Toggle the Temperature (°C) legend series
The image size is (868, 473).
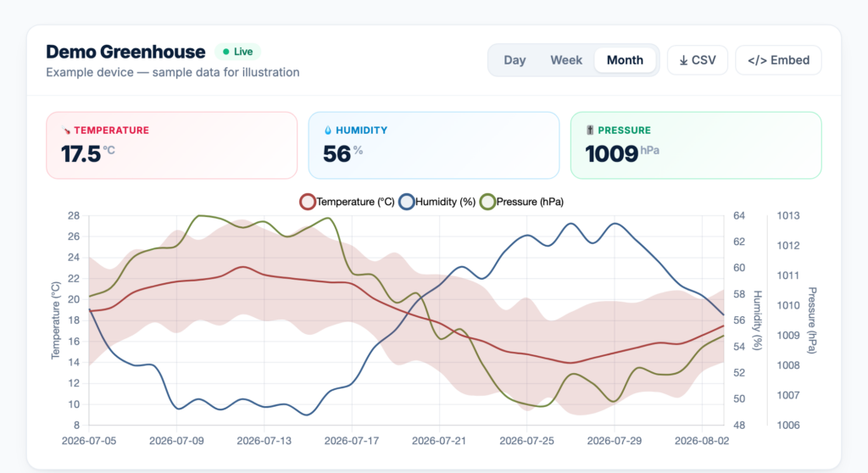[x=347, y=202]
